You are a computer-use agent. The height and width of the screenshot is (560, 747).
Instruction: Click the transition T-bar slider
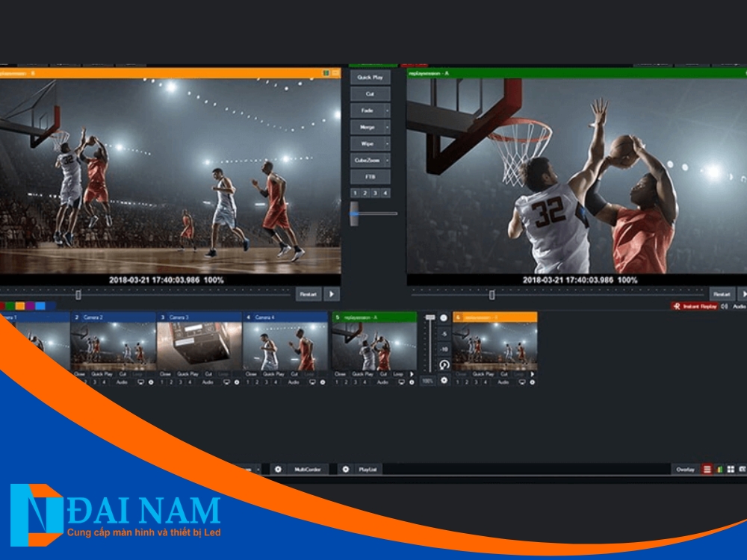[356, 214]
